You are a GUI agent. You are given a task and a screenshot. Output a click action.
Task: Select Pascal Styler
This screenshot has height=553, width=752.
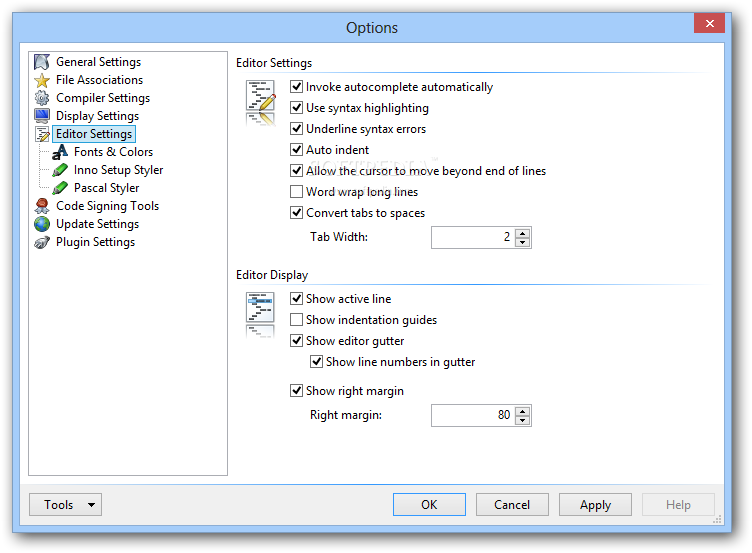106,188
